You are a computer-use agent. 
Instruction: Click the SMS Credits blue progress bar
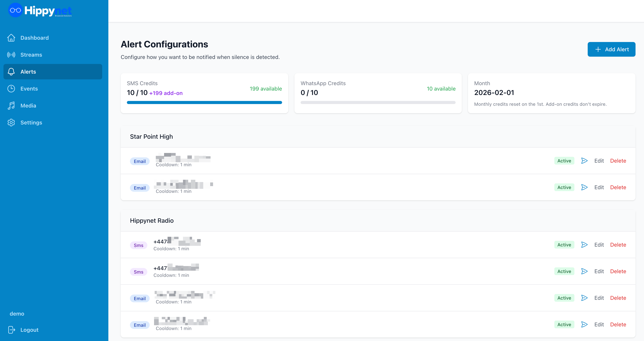point(204,102)
